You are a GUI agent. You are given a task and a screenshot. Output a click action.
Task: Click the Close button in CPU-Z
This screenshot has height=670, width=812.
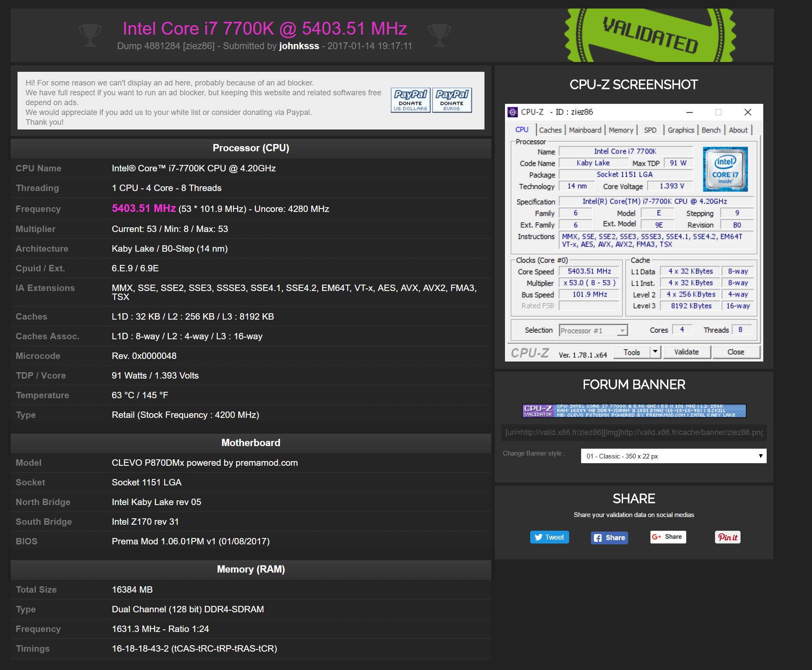coord(736,352)
